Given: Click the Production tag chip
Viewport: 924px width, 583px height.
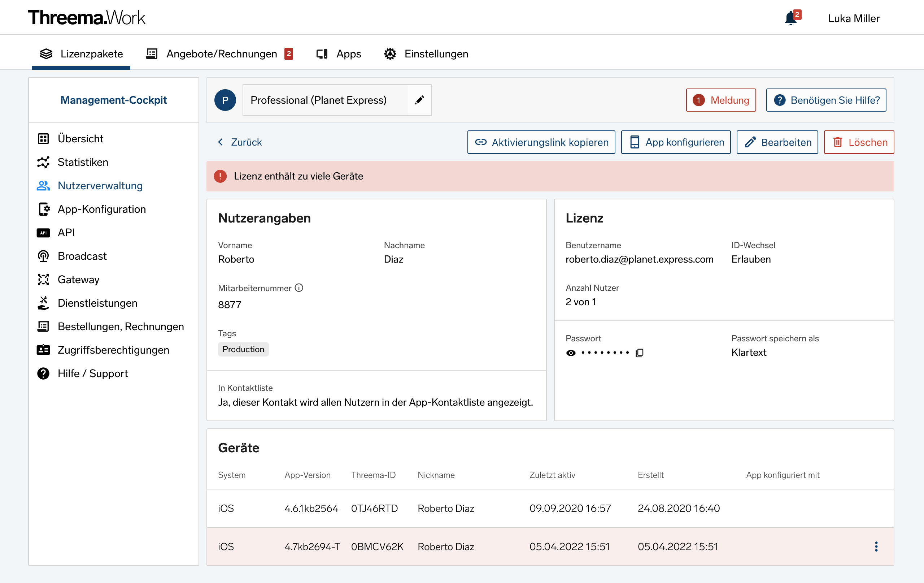Looking at the screenshot, I should 243,349.
